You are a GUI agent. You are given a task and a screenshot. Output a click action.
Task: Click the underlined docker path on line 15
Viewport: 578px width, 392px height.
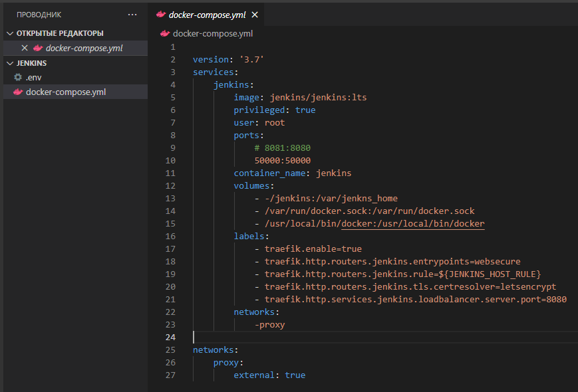[412, 224]
